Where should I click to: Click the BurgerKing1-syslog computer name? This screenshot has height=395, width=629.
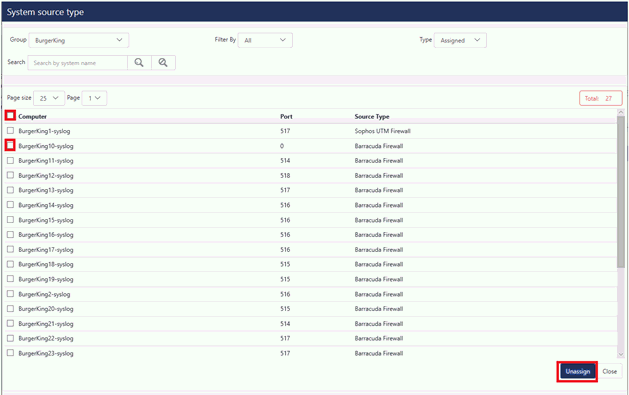pyautogui.click(x=44, y=131)
